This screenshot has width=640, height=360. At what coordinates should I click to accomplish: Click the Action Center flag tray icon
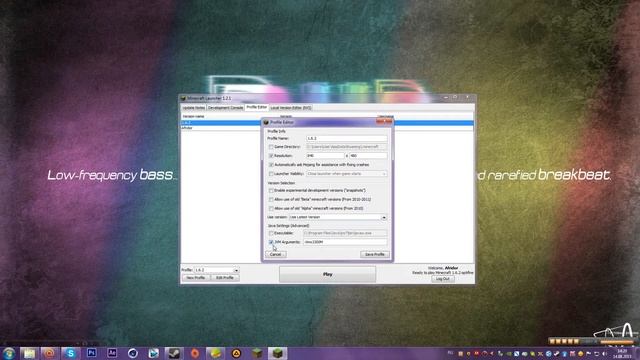589,354
